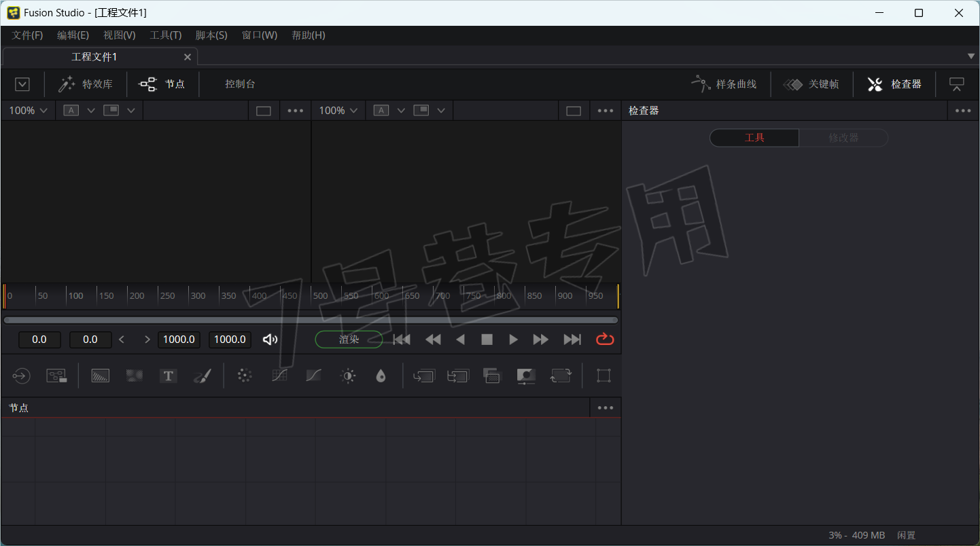Switch to the 修改器 tab in inspector
Screen dimensions: 980x546
(x=843, y=138)
